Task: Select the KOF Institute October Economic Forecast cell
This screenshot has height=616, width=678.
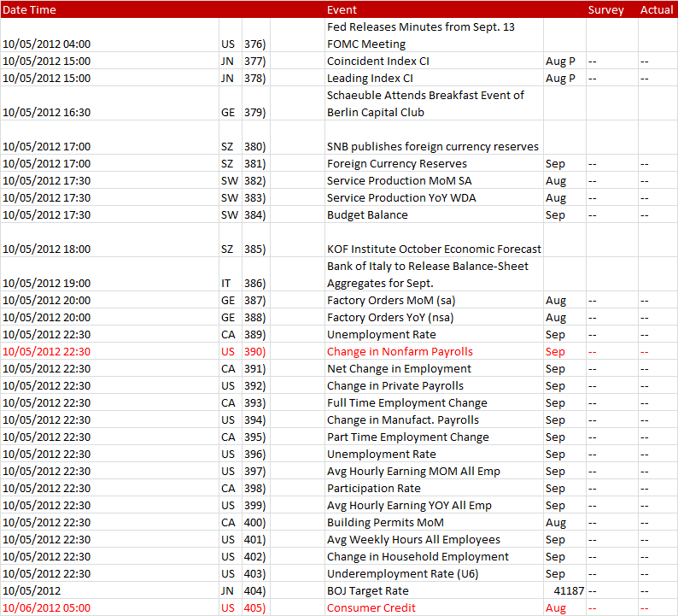Action: [434, 249]
